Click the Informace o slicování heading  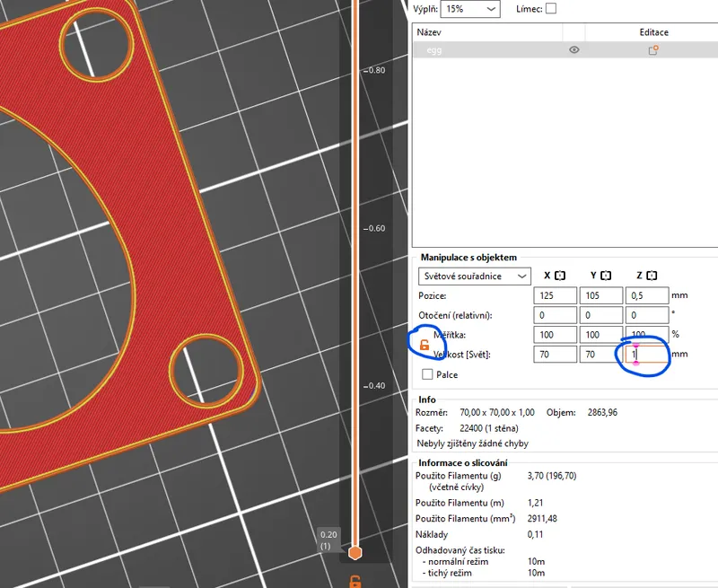[463, 463]
